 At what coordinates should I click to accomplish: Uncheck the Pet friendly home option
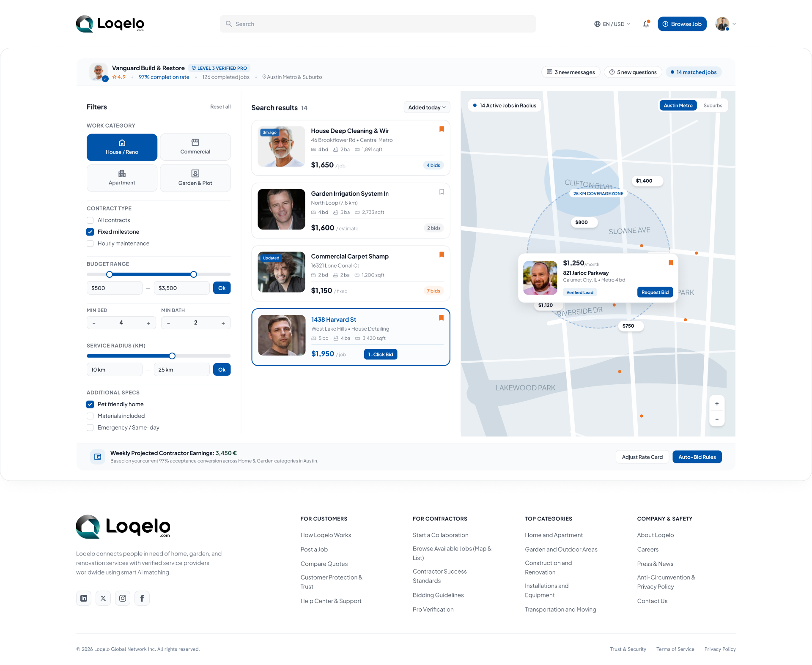[x=90, y=405]
